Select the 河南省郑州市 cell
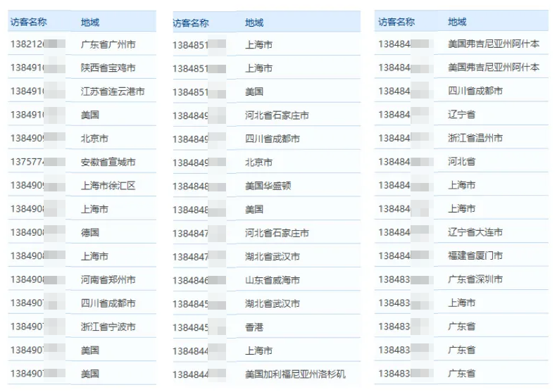Viewport: 557px width, 392px height. coord(108,279)
